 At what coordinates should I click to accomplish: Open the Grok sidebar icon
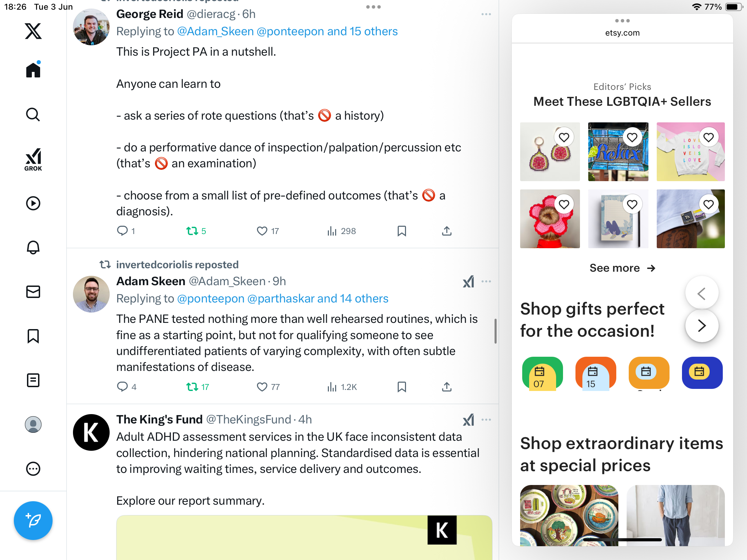click(x=33, y=159)
